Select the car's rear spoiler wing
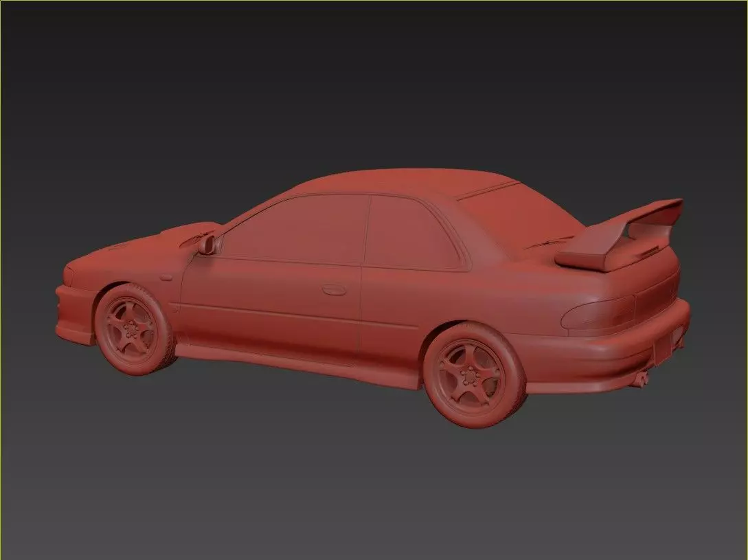The height and width of the screenshot is (560, 748). click(619, 235)
